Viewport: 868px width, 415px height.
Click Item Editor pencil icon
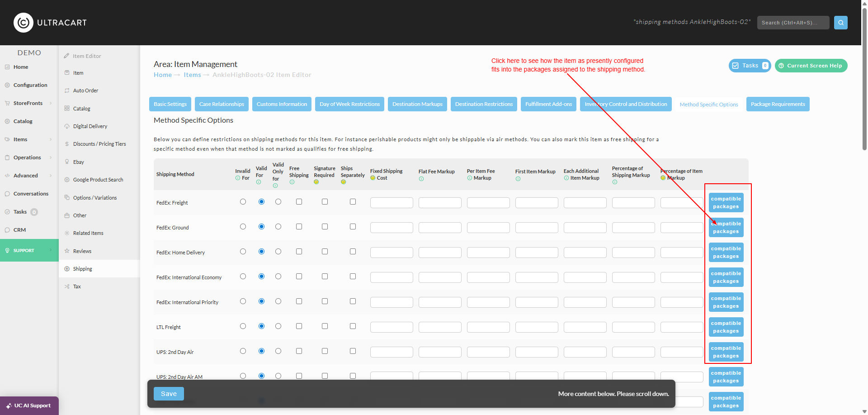click(x=67, y=56)
